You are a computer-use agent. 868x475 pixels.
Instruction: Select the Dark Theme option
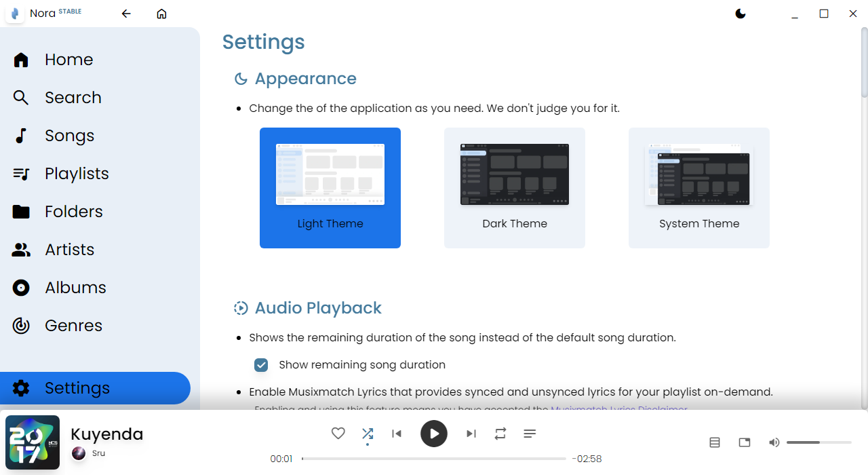click(x=514, y=187)
